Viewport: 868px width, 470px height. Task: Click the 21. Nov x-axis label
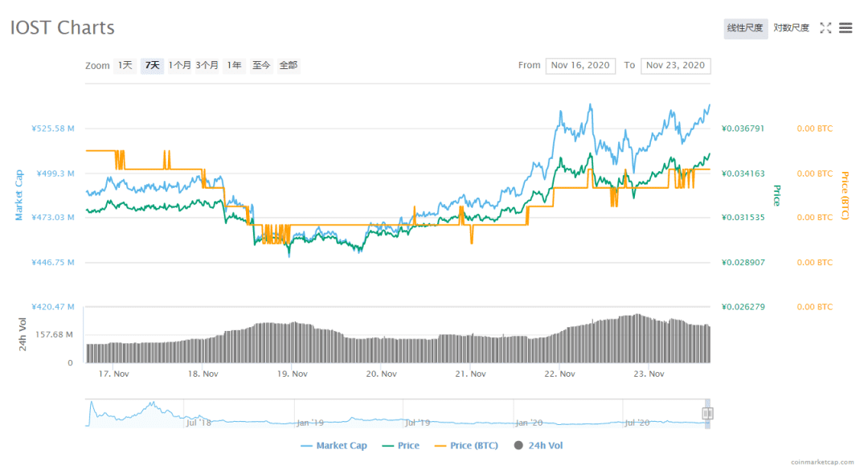click(470, 374)
